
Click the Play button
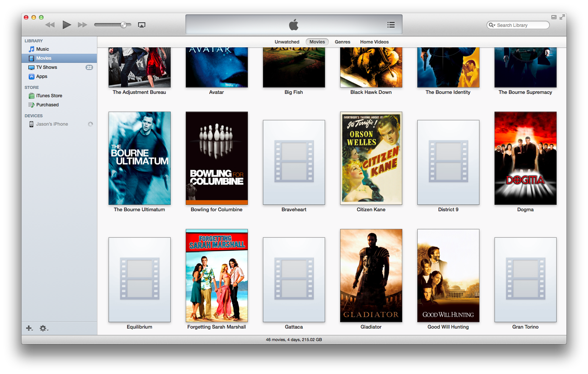point(67,25)
